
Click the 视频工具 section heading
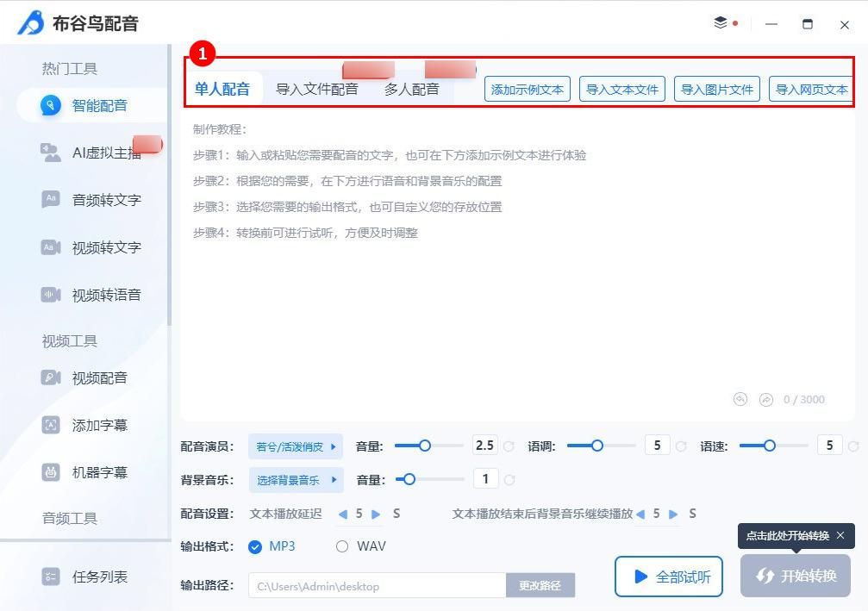[70, 341]
